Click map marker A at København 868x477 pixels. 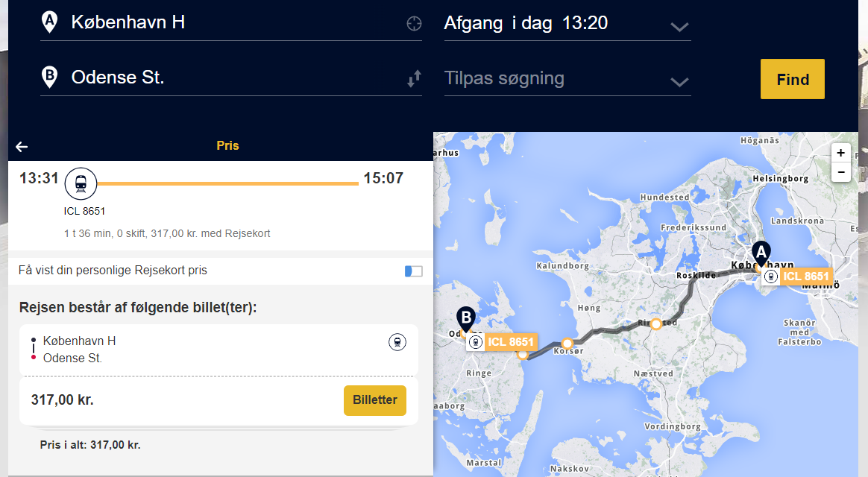[x=761, y=254]
